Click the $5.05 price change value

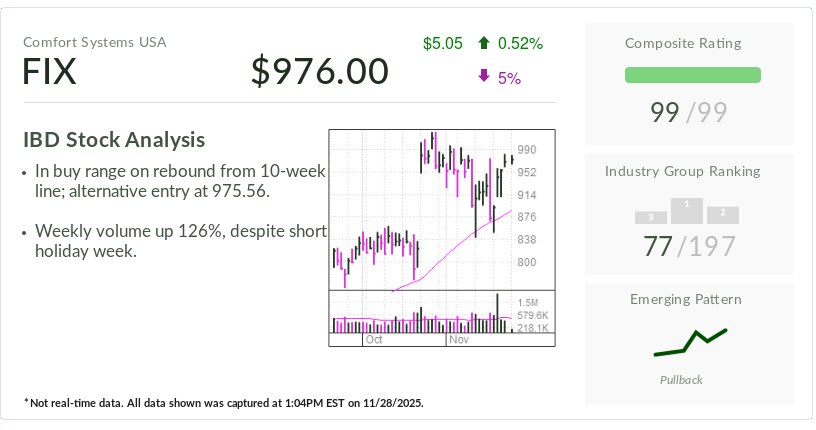443,43
